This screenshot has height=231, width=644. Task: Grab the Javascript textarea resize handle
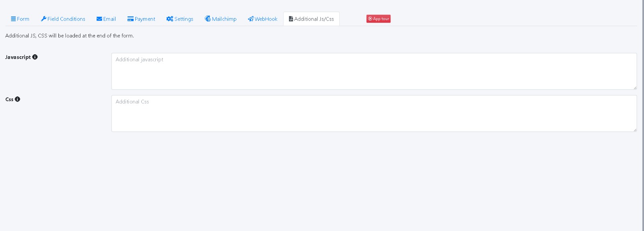point(635,88)
